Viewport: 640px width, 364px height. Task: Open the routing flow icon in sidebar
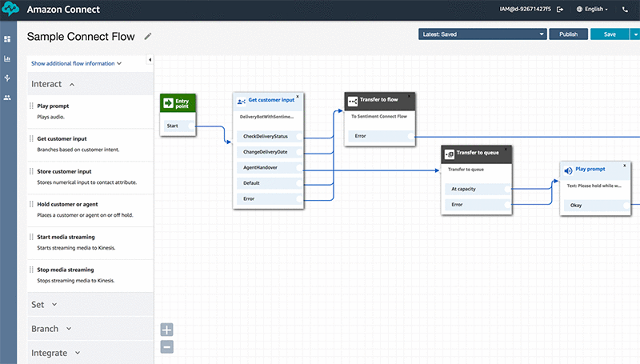7,78
